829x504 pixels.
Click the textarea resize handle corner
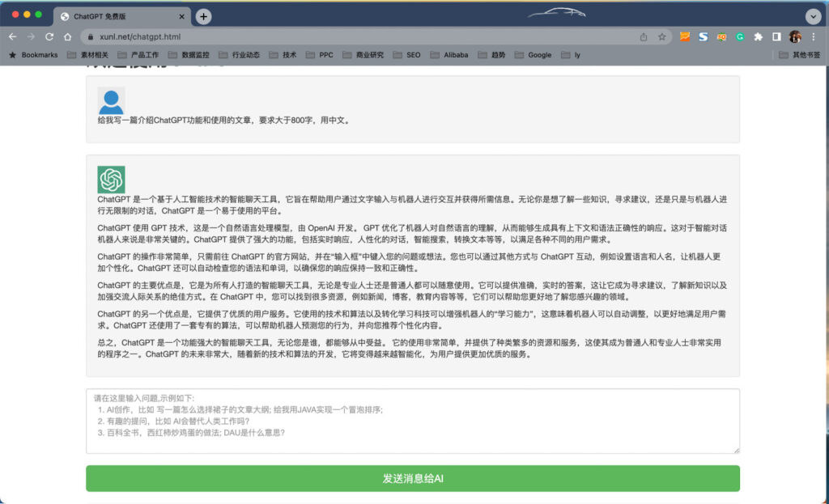click(x=737, y=450)
